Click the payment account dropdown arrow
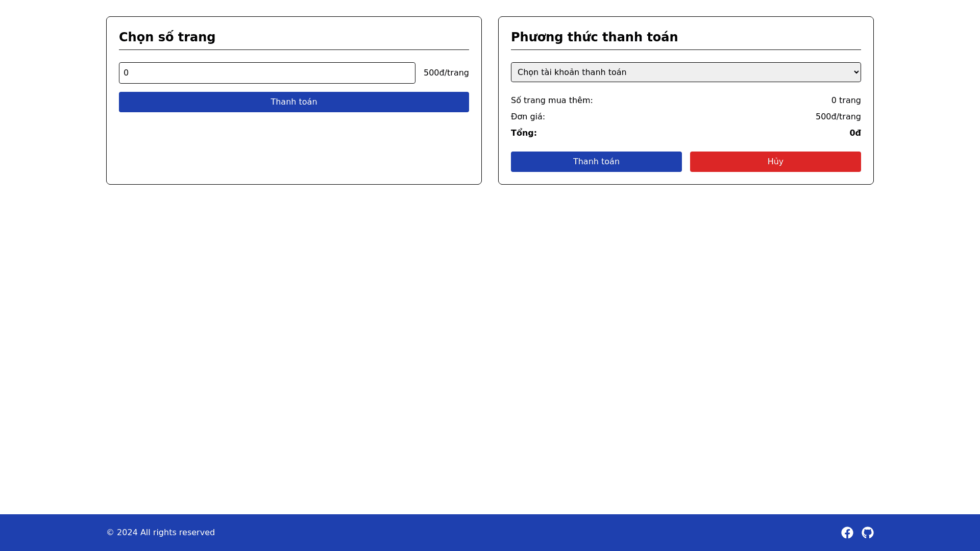The width and height of the screenshot is (980, 551). (x=856, y=72)
